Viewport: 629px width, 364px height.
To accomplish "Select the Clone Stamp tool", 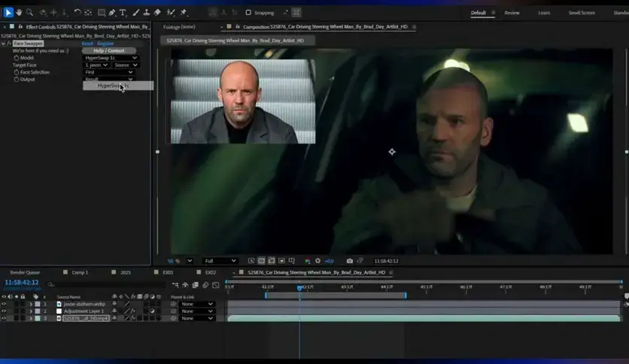I will coord(147,13).
